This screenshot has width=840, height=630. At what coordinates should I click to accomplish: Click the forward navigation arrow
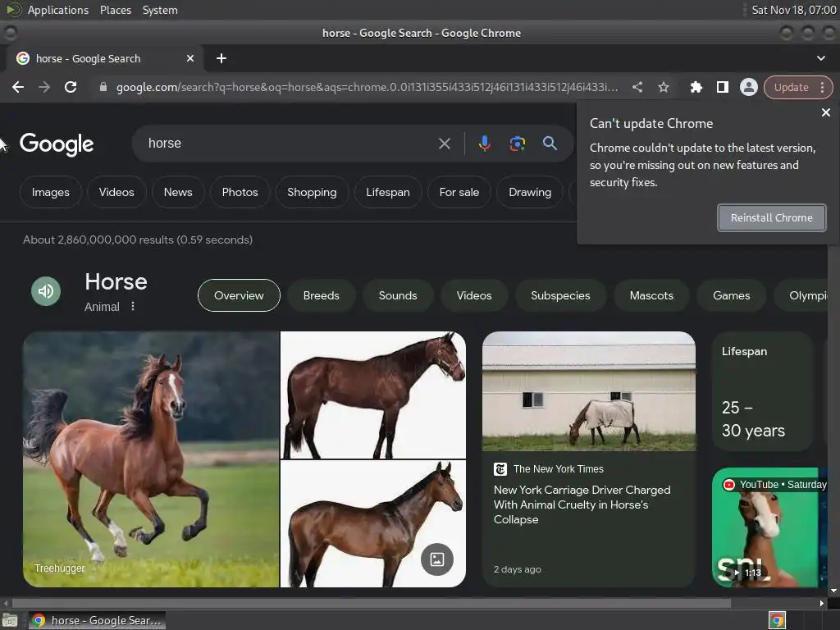pos(44,87)
